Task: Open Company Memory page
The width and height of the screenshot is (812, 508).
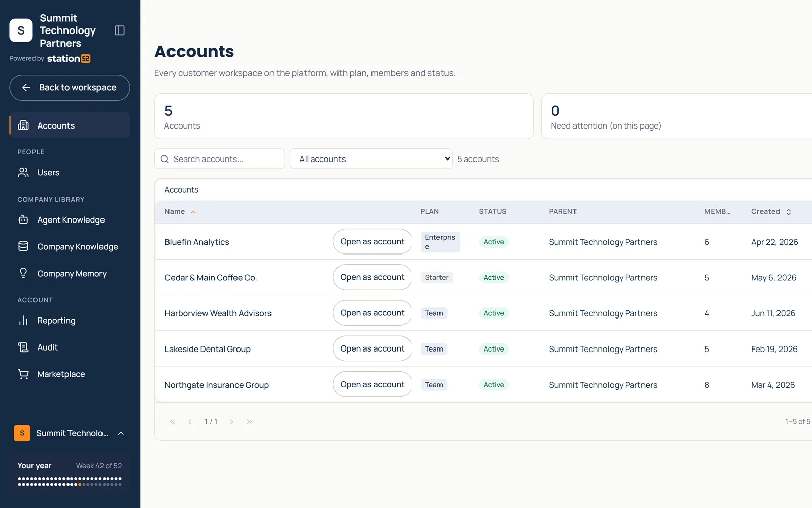Action: pos(70,273)
